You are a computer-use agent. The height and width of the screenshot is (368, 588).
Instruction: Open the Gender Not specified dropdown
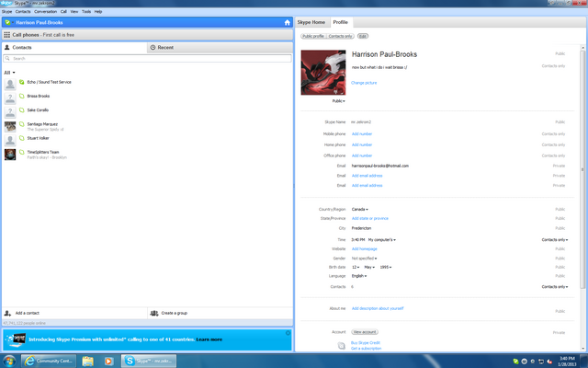click(x=364, y=259)
